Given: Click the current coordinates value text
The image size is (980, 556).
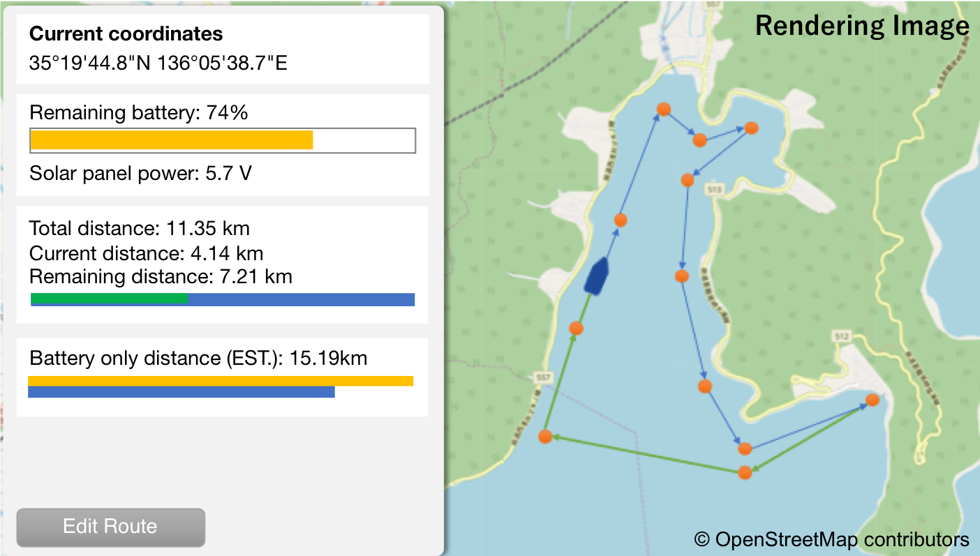Looking at the screenshot, I should coord(158,63).
